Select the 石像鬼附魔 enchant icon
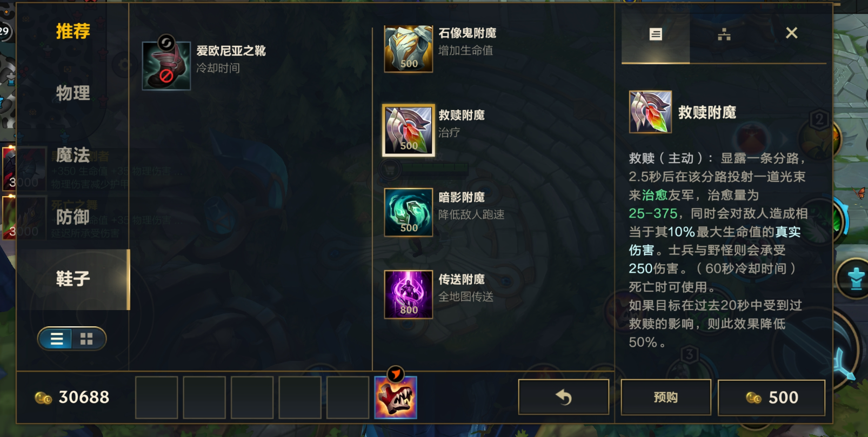868x437 pixels. (x=408, y=49)
